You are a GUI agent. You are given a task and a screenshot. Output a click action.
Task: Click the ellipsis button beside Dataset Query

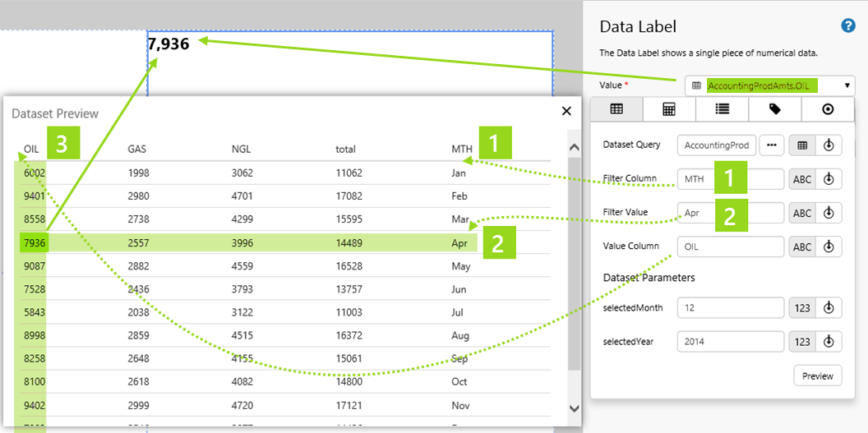point(771,145)
